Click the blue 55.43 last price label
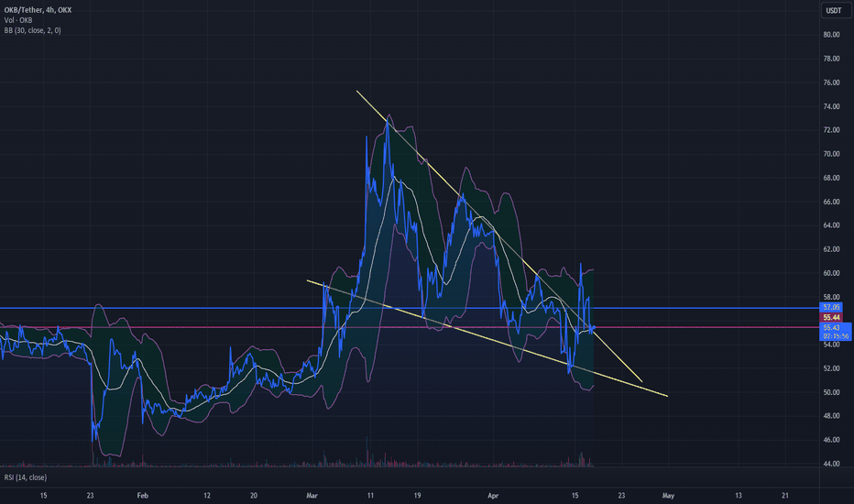The height and width of the screenshot is (504, 854). pos(832,327)
